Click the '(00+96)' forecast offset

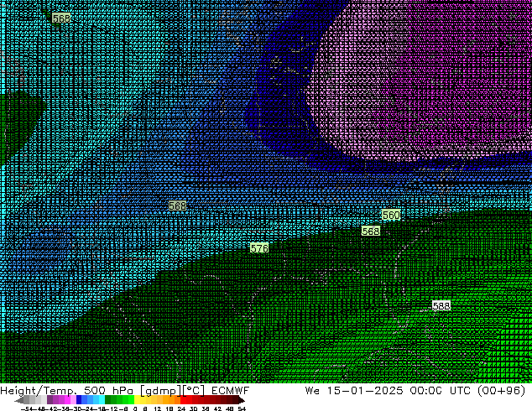tap(502, 391)
